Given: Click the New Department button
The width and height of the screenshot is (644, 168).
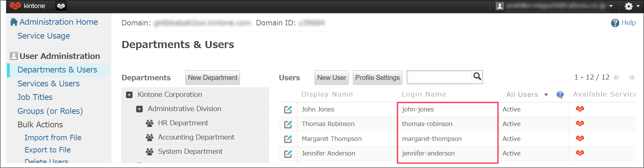Looking at the screenshot, I should pos(213,78).
